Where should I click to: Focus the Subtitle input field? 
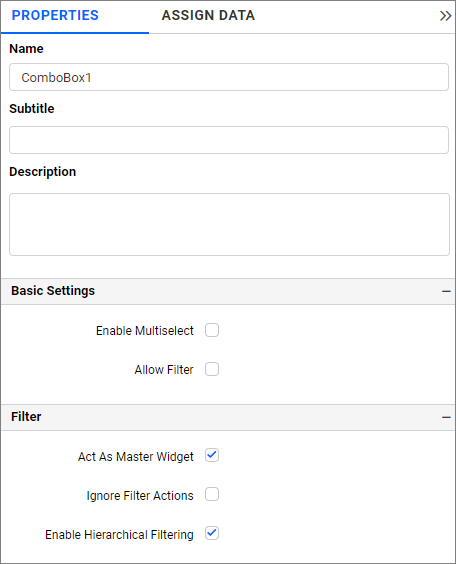click(x=229, y=140)
